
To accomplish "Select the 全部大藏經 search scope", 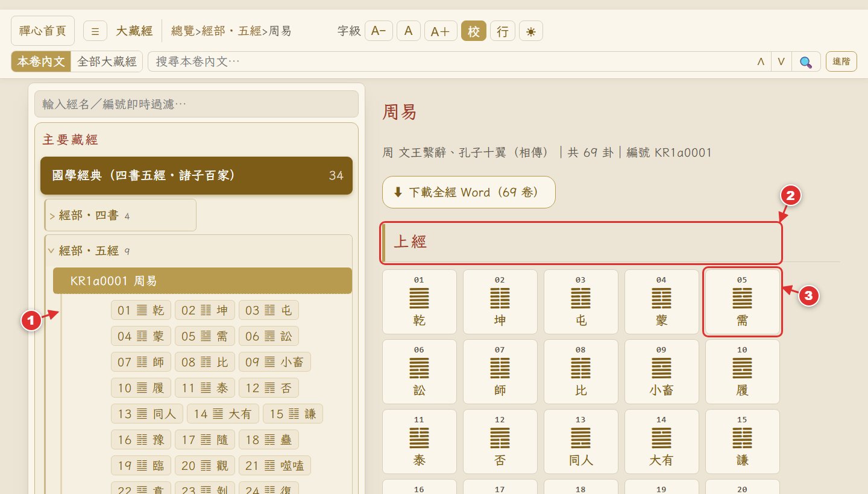I will [107, 61].
